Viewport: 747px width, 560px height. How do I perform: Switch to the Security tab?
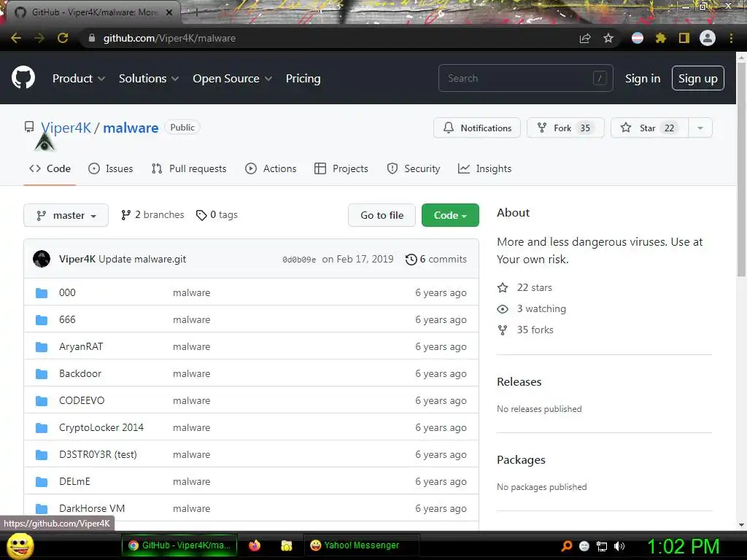[413, 168]
